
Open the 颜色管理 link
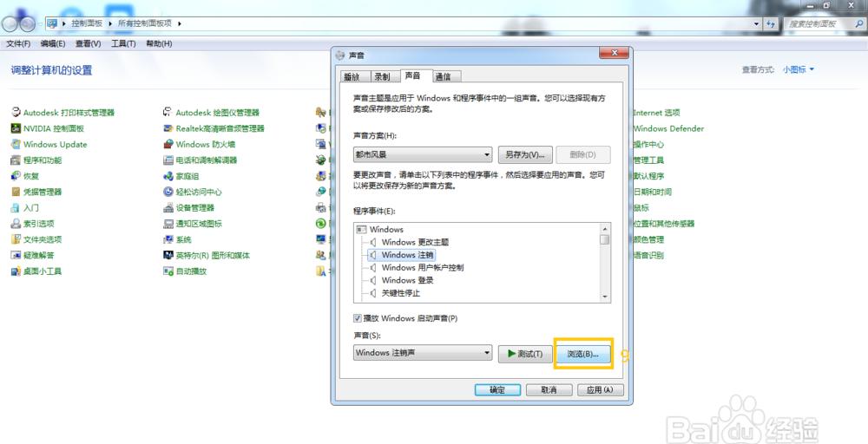pyautogui.click(x=648, y=239)
